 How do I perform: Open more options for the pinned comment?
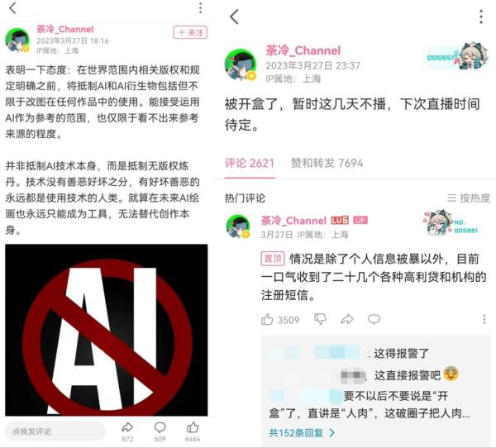[x=484, y=319]
